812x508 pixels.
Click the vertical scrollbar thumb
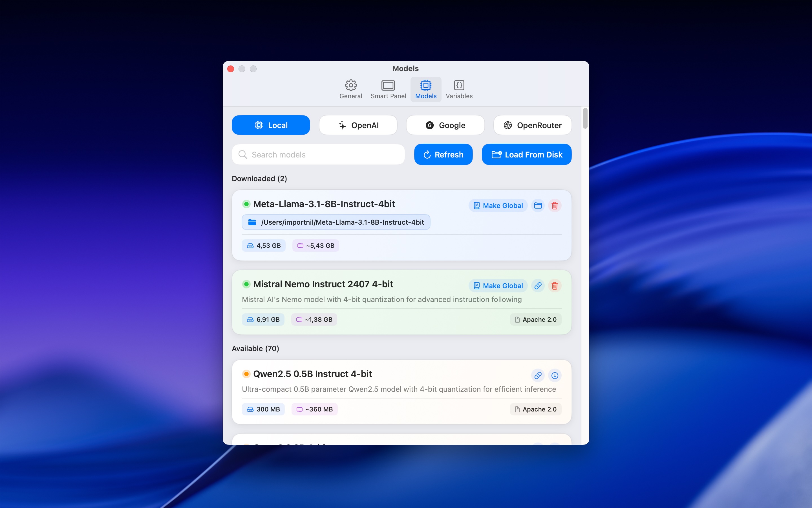585,118
